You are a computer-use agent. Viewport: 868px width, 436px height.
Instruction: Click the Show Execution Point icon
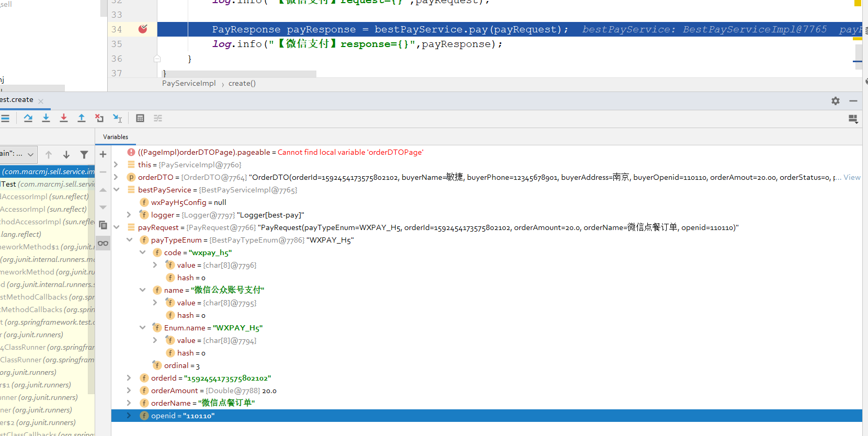coord(5,118)
